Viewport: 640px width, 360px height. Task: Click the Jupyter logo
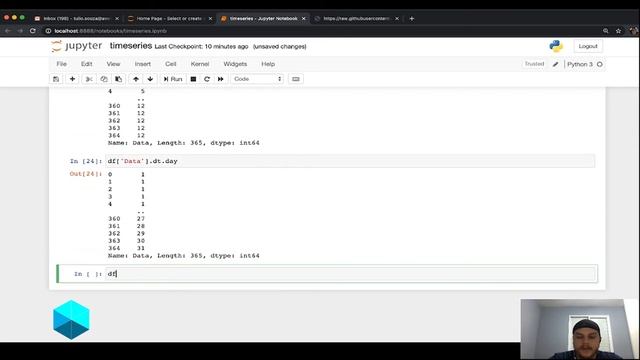(77, 46)
